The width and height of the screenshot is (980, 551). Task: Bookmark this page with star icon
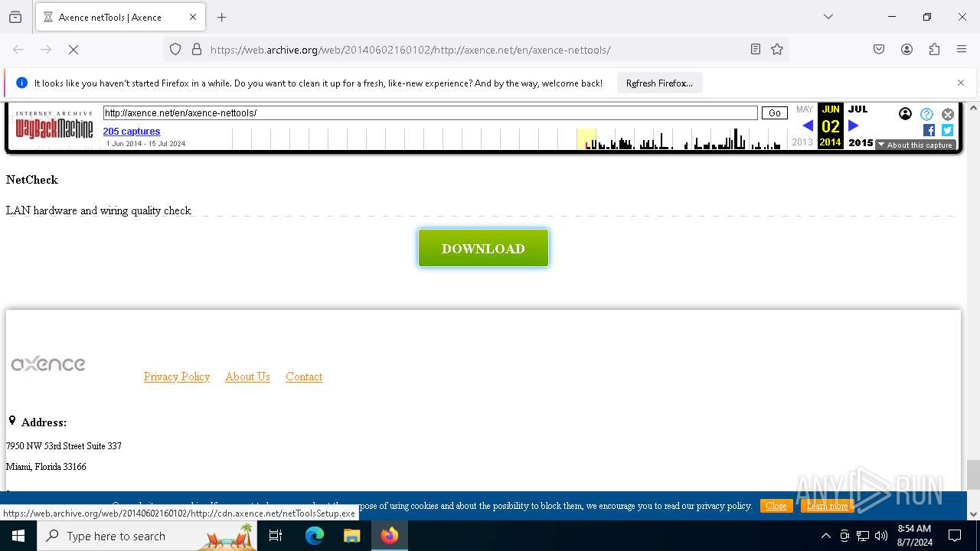(x=777, y=50)
